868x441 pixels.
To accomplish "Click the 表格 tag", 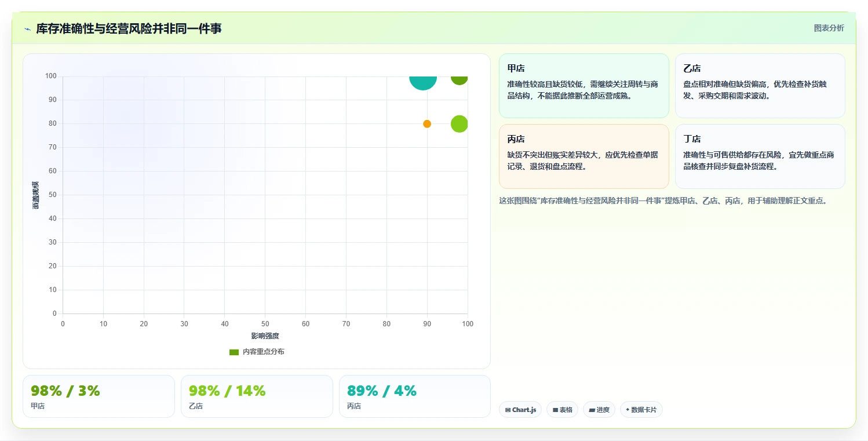I will (562, 410).
